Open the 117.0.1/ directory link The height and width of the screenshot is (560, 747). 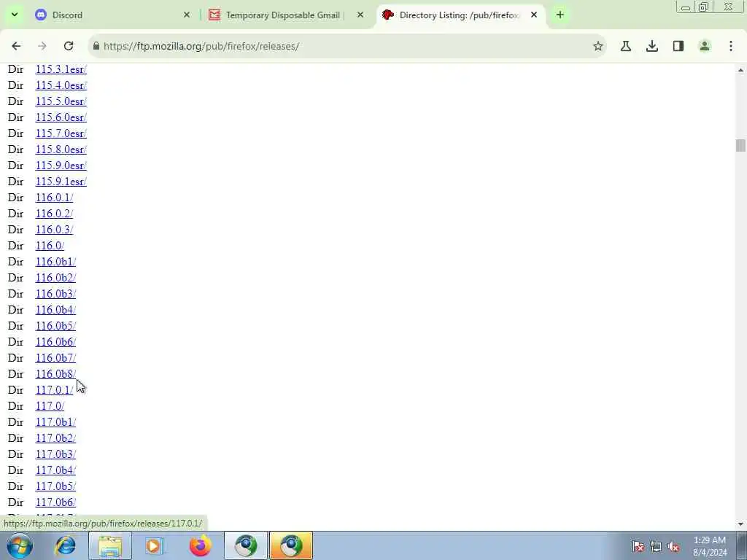pos(54,390)
